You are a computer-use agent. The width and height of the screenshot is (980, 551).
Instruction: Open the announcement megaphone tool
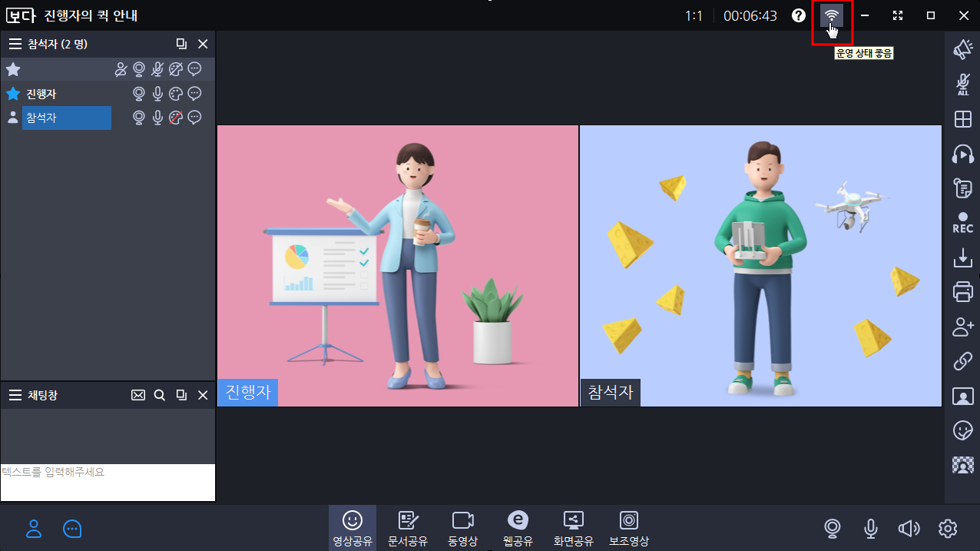962,50
